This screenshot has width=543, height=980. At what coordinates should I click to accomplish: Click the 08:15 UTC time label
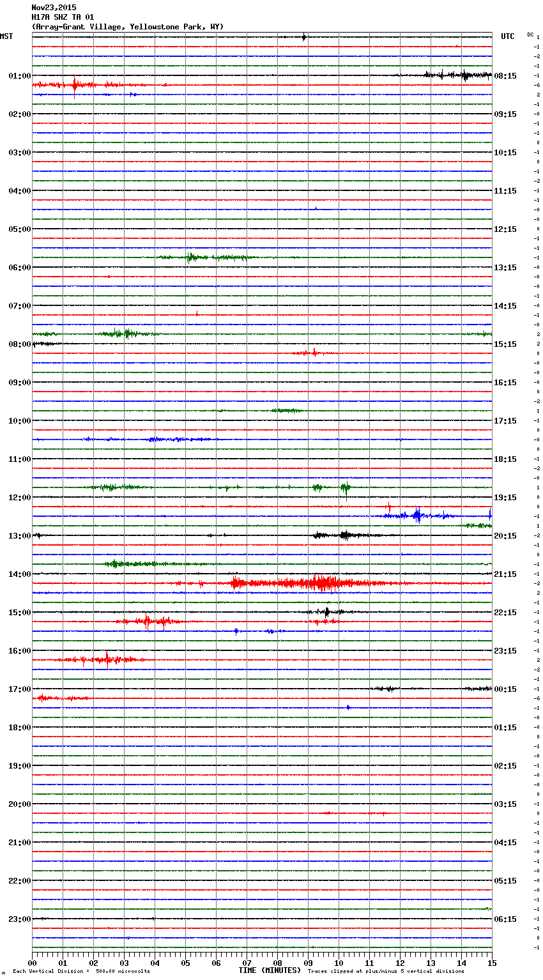point(505,76)
